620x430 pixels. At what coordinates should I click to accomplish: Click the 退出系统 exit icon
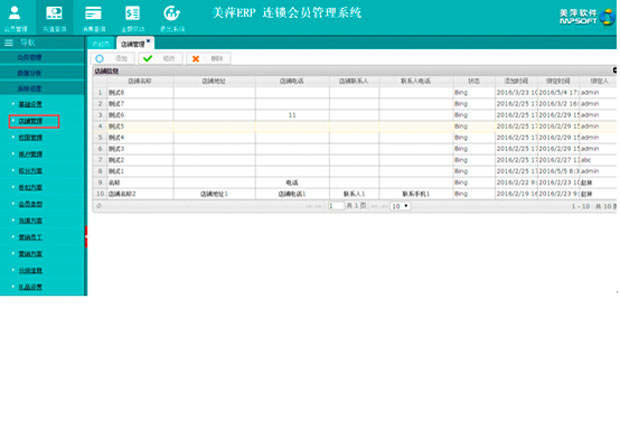click(x=171, y=14)
